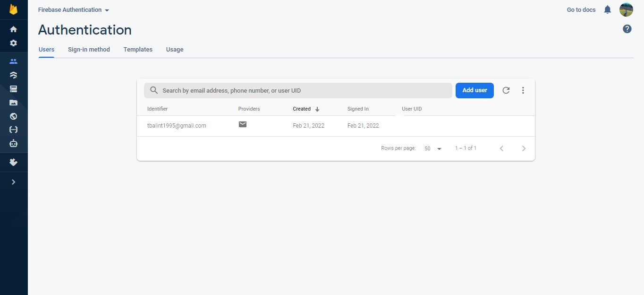Sort by Created column header
644x295 pixels.
(302, 109)
